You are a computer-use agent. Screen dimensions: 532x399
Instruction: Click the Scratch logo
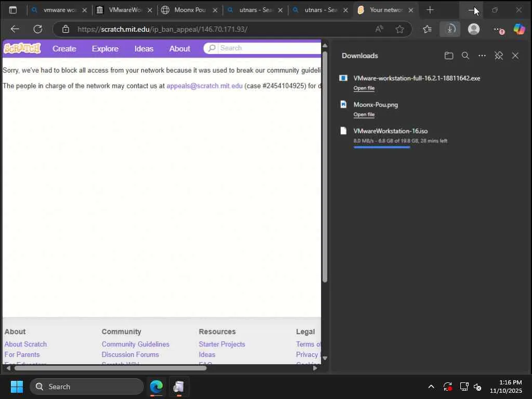tap(22, 48)
